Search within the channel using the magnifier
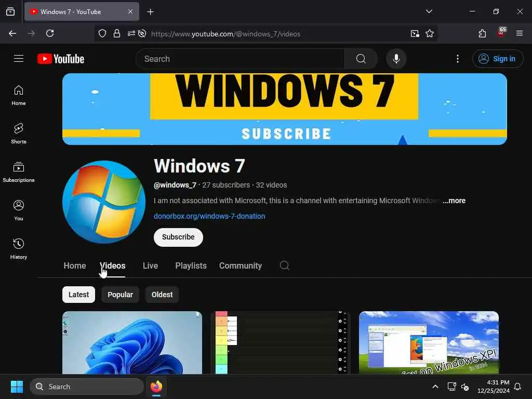532x399 pixels. (x=284, y=265)
